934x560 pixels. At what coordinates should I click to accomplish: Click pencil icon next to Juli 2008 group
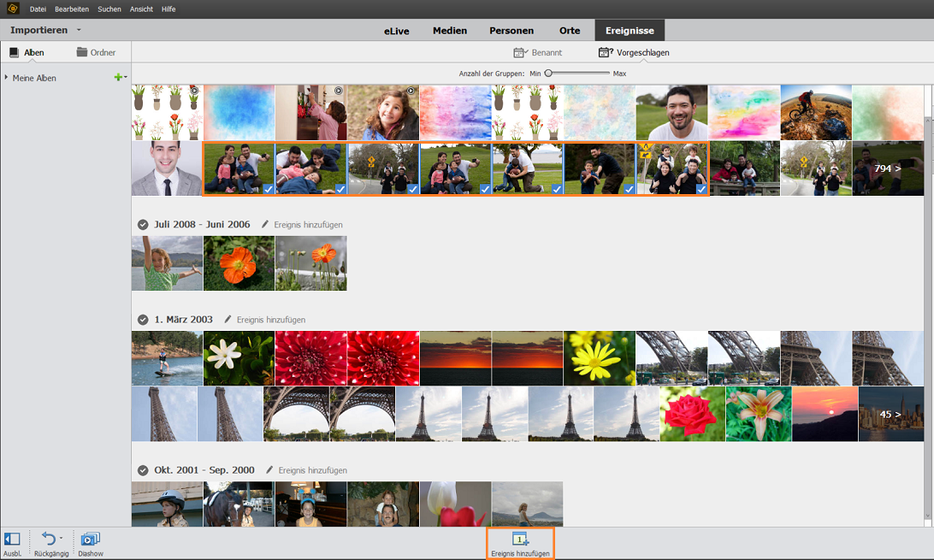(265, 224)
